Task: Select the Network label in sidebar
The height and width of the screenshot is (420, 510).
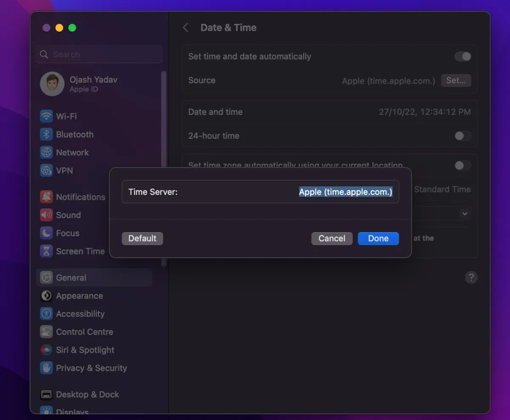Action: click(x=72, y=152)
